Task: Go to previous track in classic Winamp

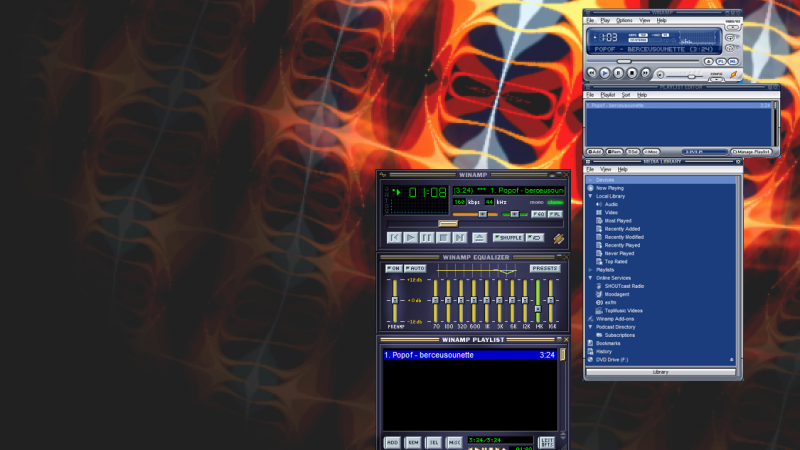Action: pyautogui.click(x=394, y=238)
